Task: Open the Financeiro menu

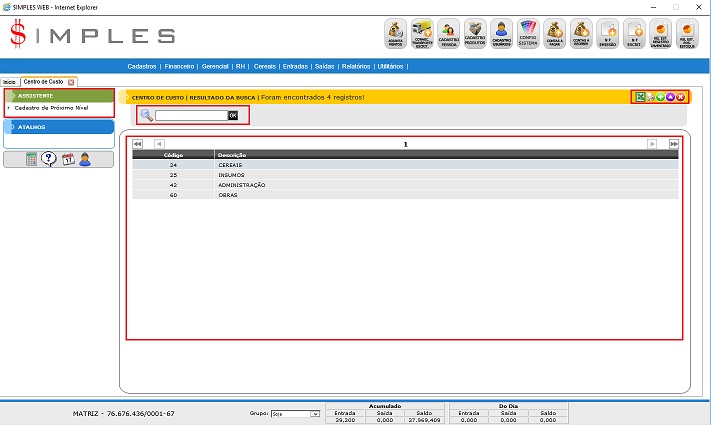Action: (x=179, y=66)
